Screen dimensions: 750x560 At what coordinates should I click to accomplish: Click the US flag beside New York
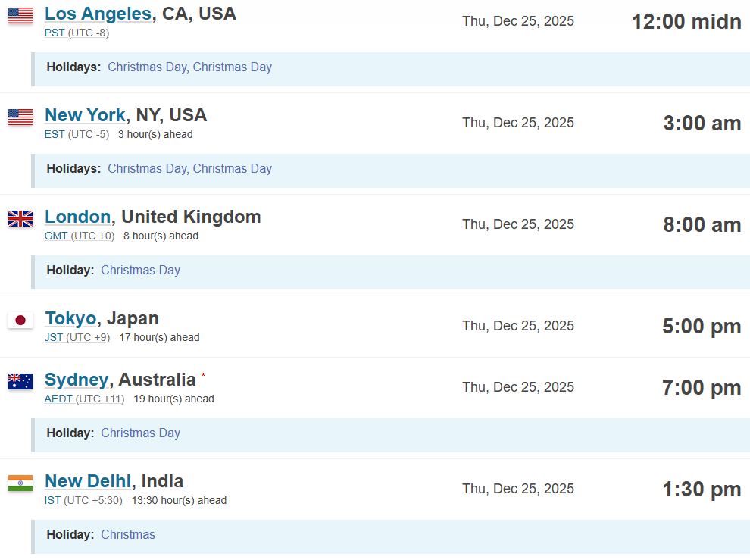(x=20, y=117)
